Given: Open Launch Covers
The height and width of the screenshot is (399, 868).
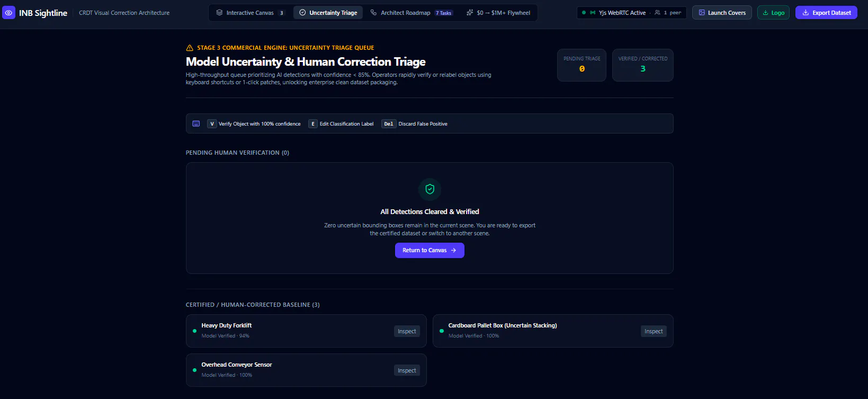Looking at the screenshot, I should coord(722,13).
